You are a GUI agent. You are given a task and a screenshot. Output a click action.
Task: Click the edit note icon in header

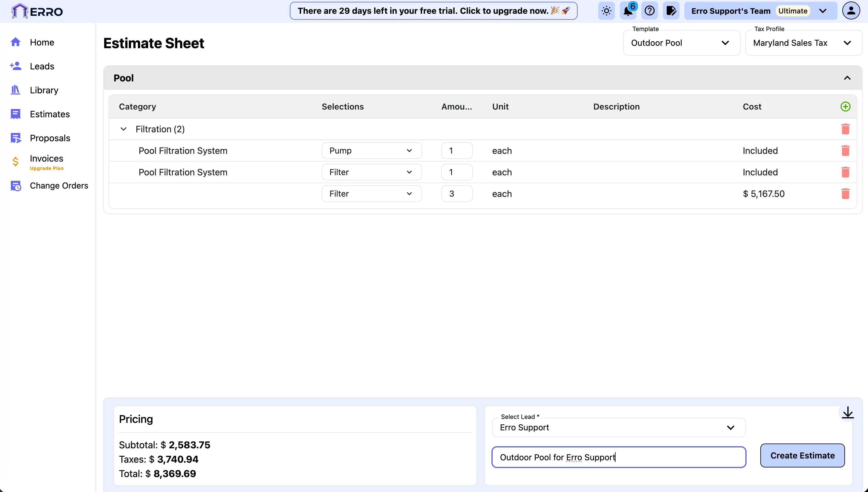671,11
